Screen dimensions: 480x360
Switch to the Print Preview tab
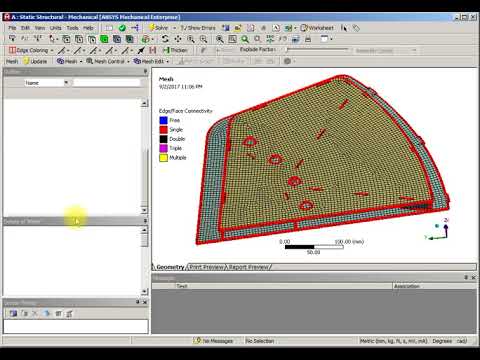click(207, 267)
